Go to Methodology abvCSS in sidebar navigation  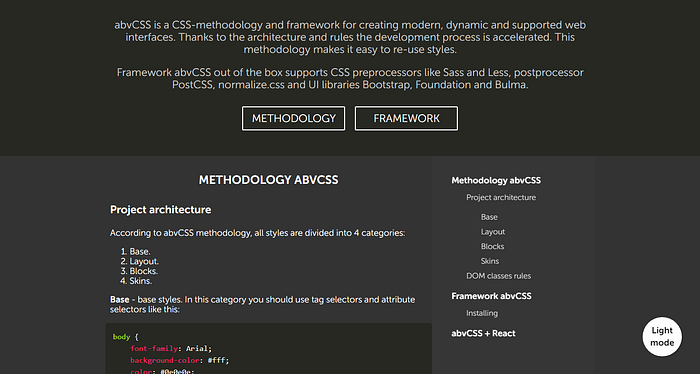(496, 180)
